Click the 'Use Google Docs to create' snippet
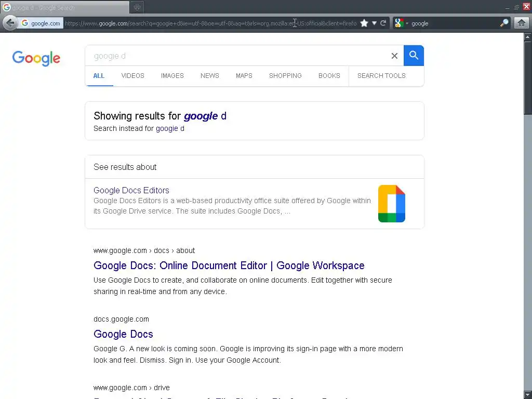The height and width of the screenshot is (399, 532). pos(243,286)
